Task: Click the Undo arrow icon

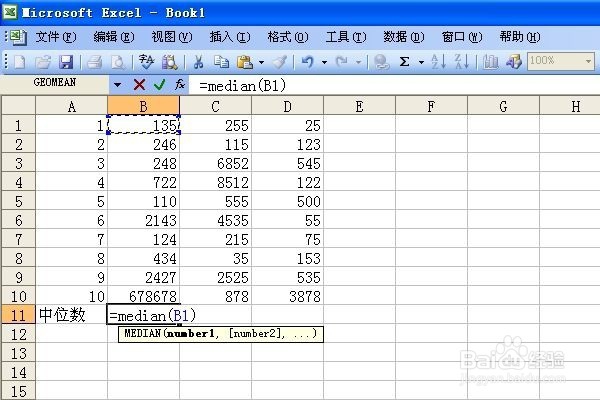Action: (308, 61)
